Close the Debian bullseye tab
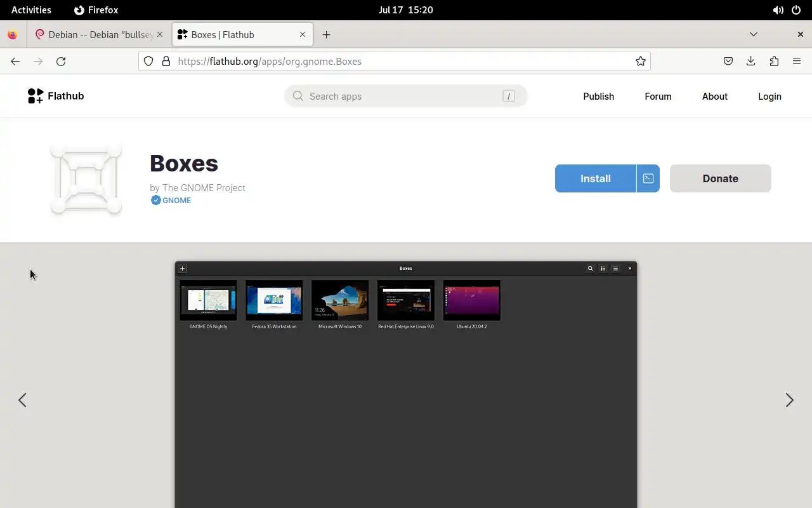 (160, 34)
